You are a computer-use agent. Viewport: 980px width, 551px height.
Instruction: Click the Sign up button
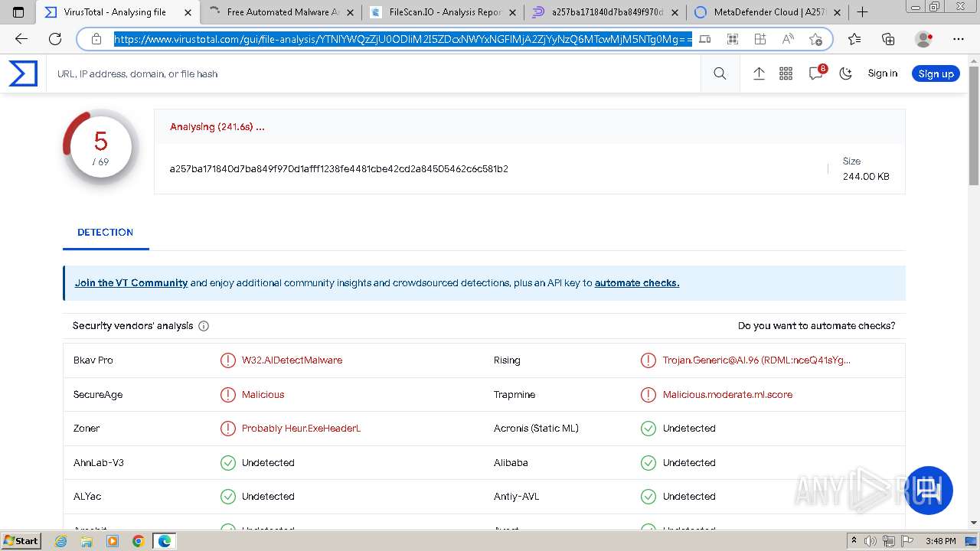point(936,73)
